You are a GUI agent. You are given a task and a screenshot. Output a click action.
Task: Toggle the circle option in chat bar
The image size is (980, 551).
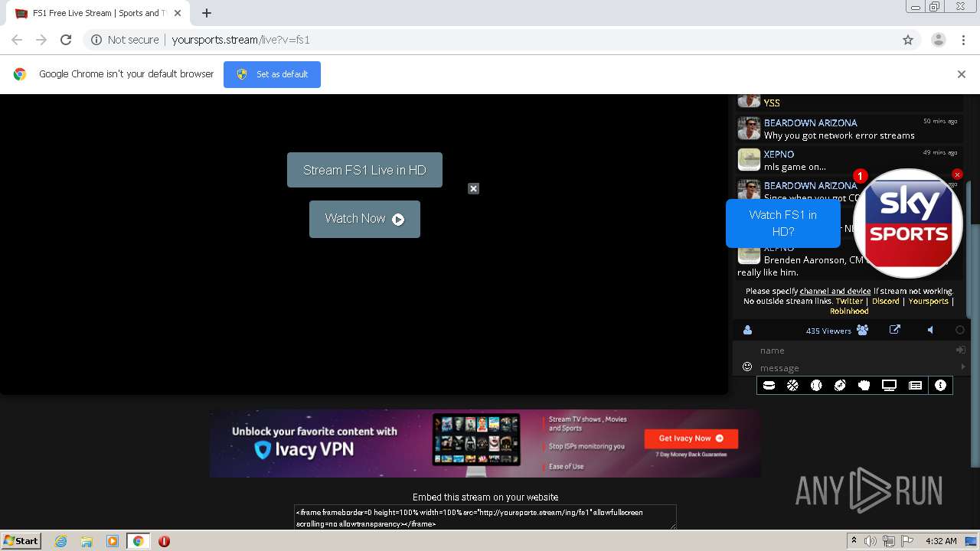960,330
